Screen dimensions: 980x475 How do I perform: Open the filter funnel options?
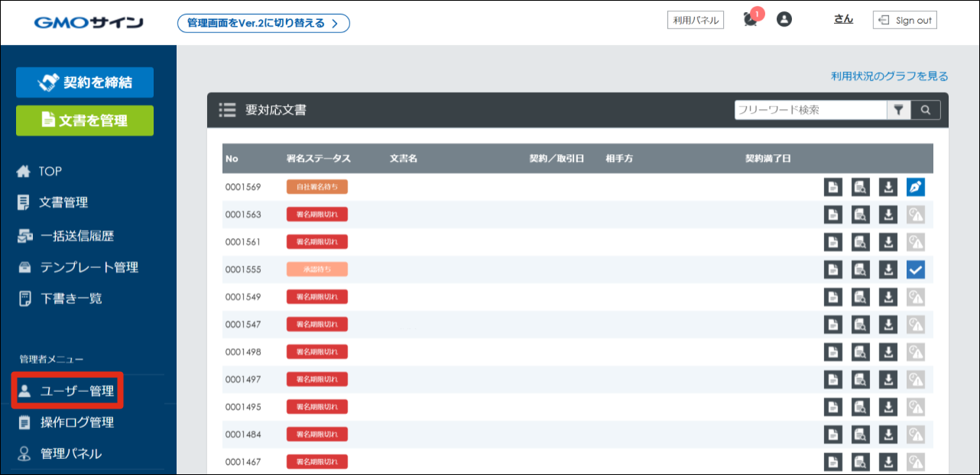898,110
